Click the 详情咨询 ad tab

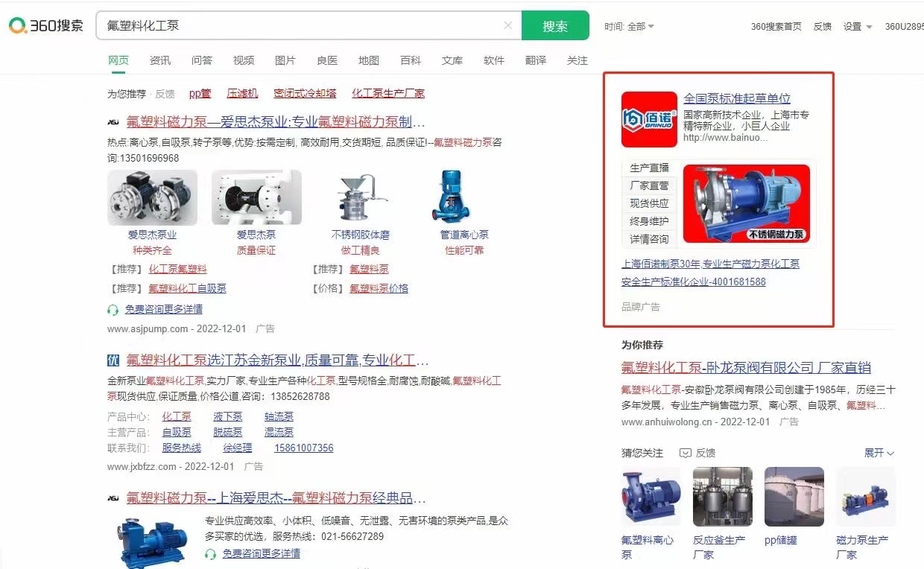click(649, 239)
